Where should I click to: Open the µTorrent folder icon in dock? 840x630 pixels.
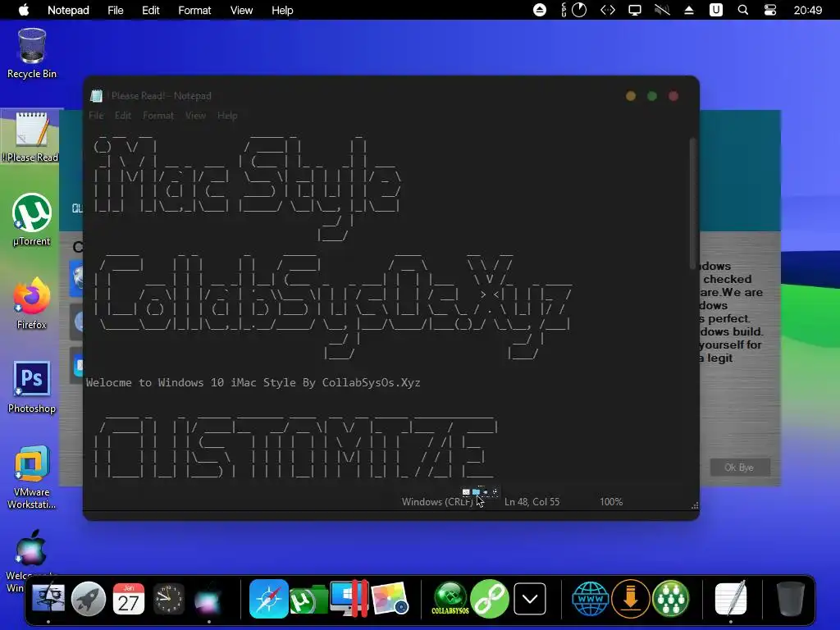click(308, 600)
